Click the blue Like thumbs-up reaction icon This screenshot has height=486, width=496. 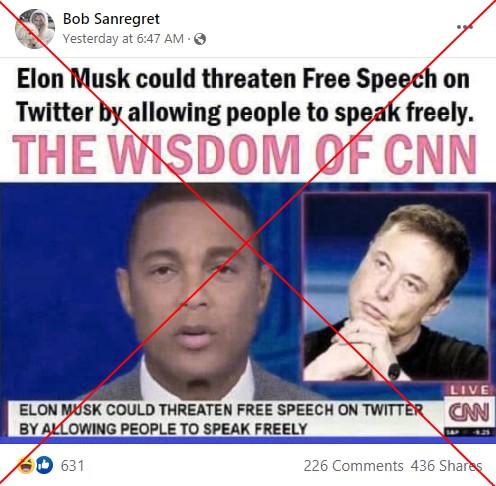[x=44, y=465]
